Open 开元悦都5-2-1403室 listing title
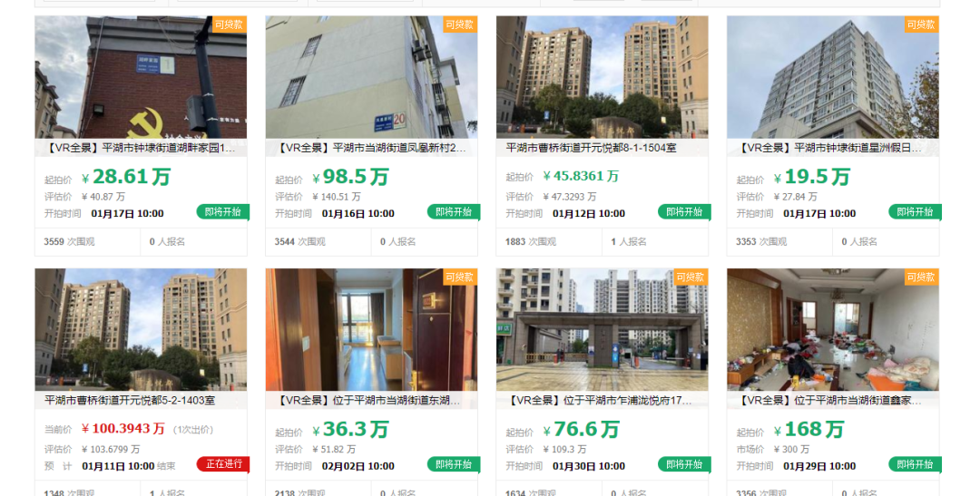This screenshot has height=496, width=980. click(x=130, y=401)
